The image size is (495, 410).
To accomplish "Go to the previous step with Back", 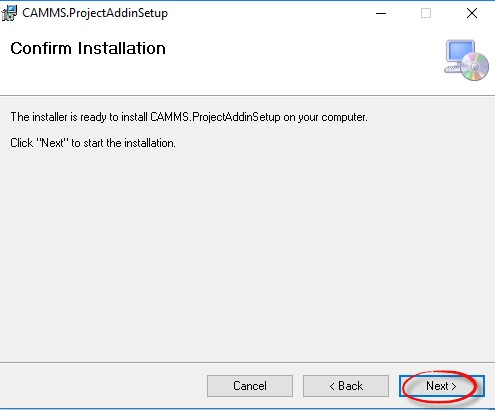I will pos(346,386).
